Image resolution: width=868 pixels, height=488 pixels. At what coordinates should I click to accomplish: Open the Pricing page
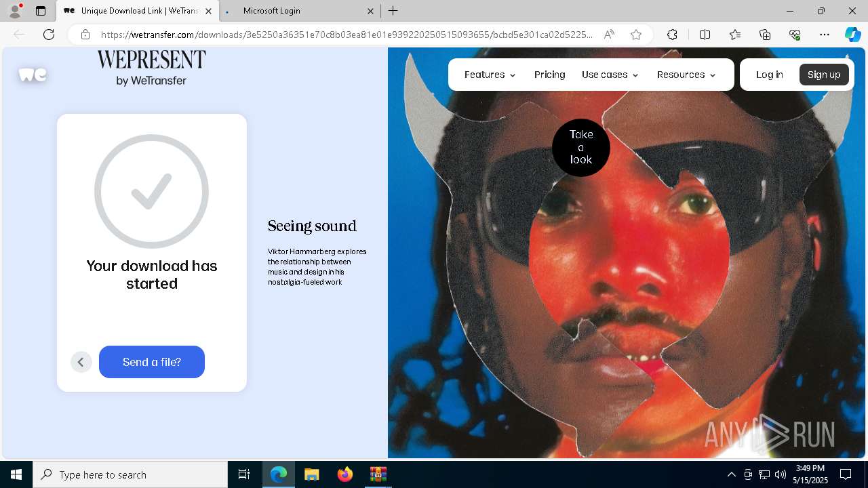pyautogui.click(x=549, y=75)
